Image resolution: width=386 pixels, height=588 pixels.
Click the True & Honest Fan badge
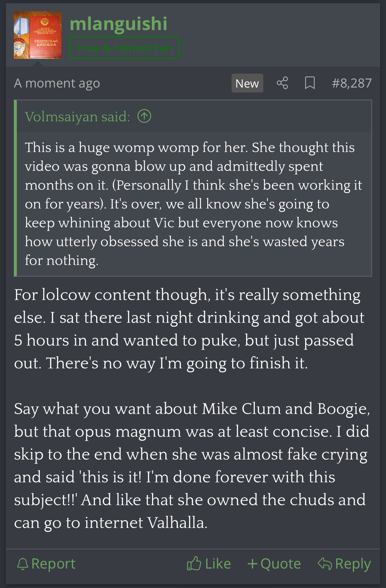click(124, 48)
